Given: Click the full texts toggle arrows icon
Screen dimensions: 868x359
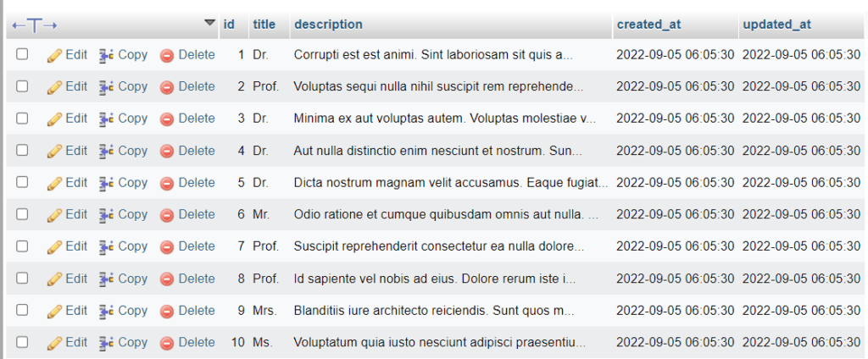Looking at the screenshot, I should [x=34, y=25].
